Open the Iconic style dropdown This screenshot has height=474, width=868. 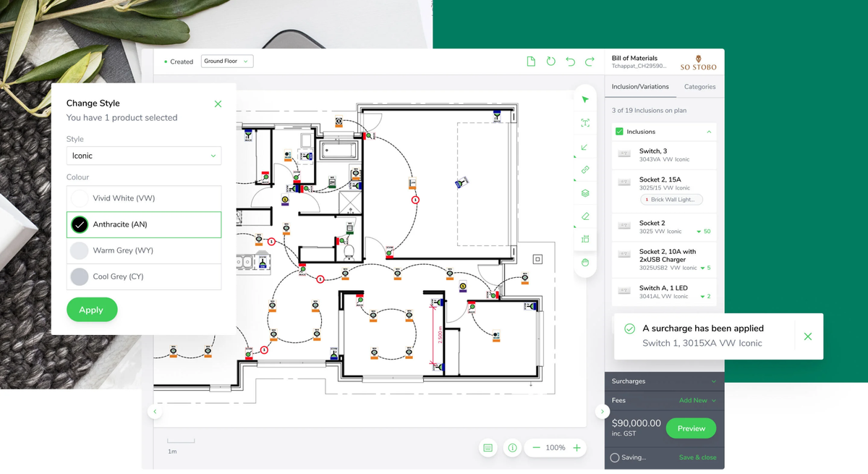[x=144, y=156]
